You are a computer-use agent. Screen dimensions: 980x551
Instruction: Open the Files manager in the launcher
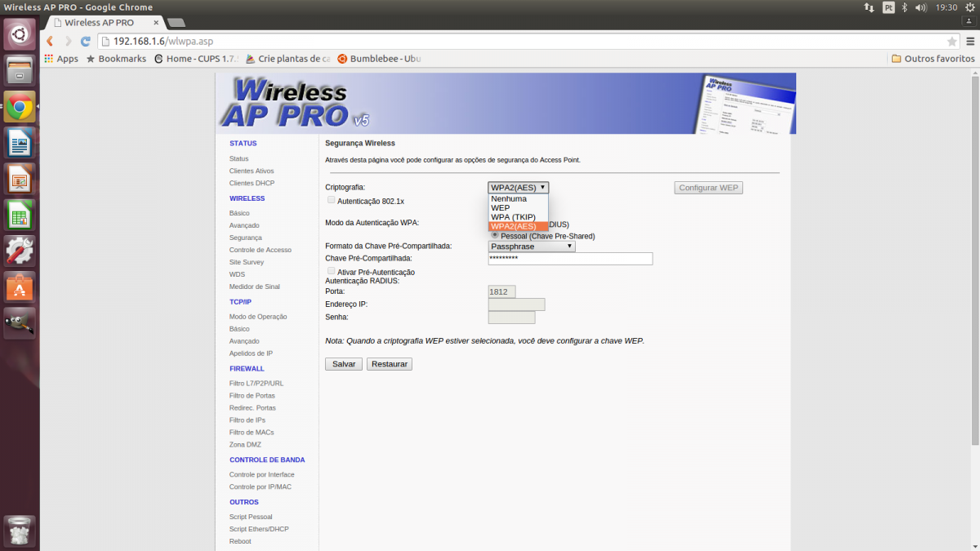(20, 70)
